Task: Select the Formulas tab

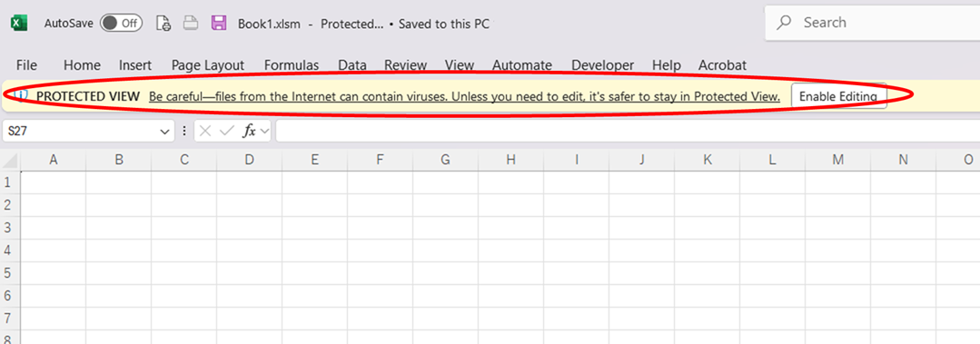Action: 292,65
